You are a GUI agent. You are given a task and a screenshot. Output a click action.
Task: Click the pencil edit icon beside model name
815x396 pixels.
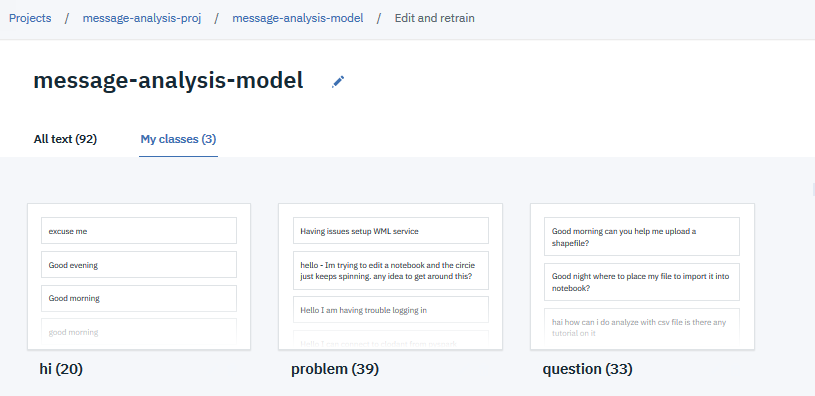[338, 82]
